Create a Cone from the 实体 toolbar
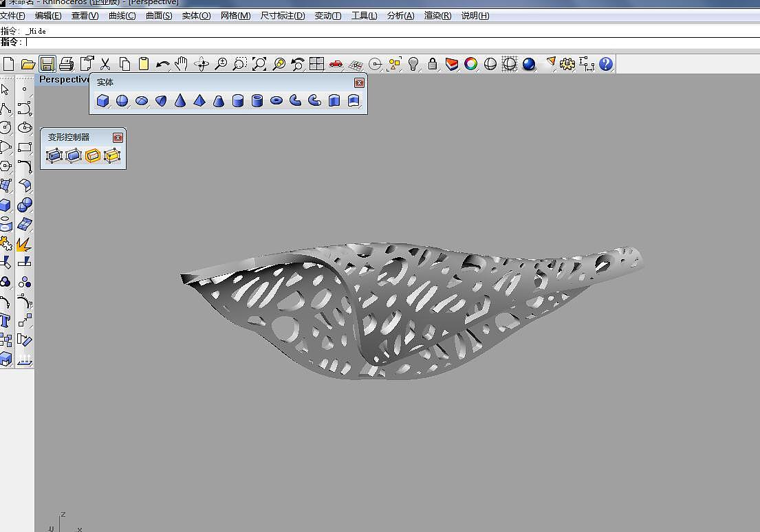This screenshot has height=532, width=760. click(x=180, y=101)
